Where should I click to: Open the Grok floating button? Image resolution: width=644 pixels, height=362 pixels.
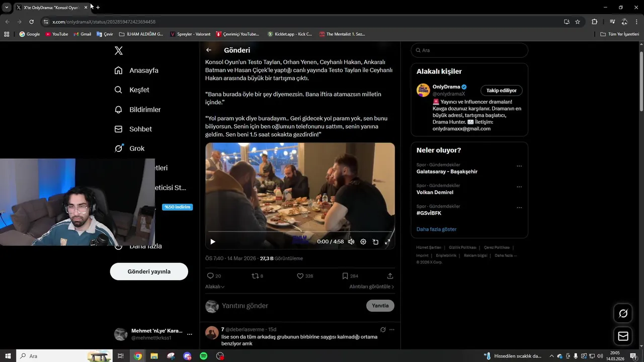[623, 314]
